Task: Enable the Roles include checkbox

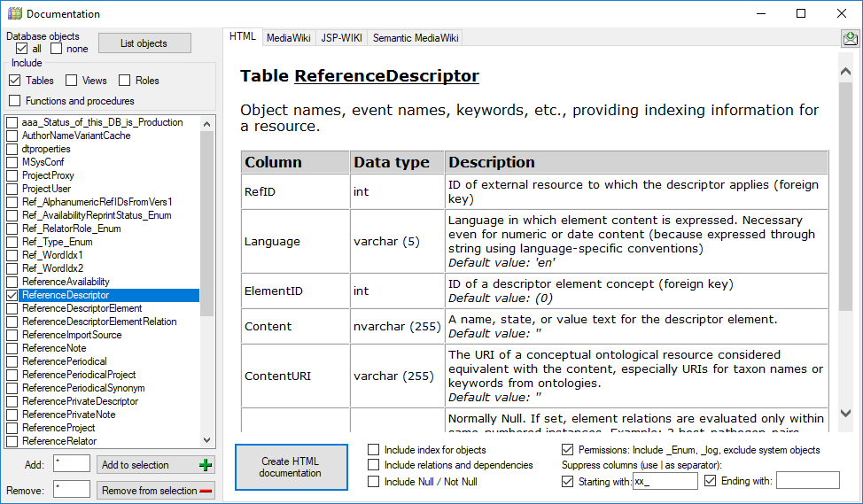Action: [x=124, y=81]
